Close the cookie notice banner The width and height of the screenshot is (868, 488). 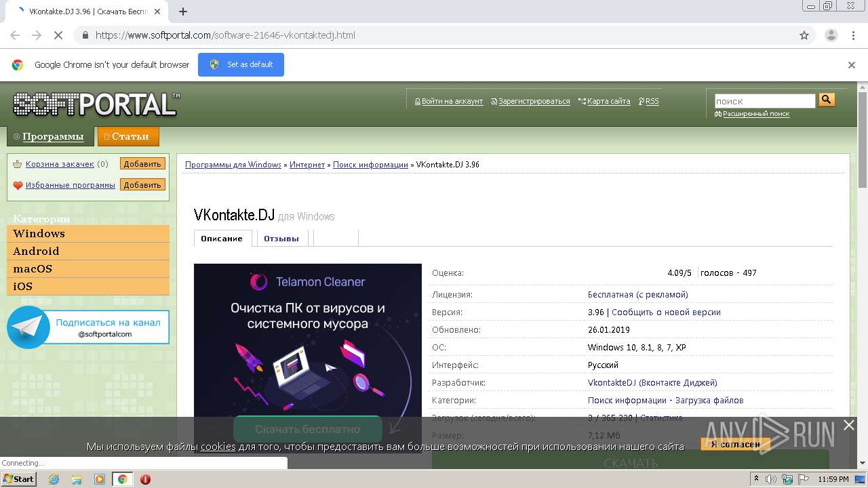click(x=848, y=425)
